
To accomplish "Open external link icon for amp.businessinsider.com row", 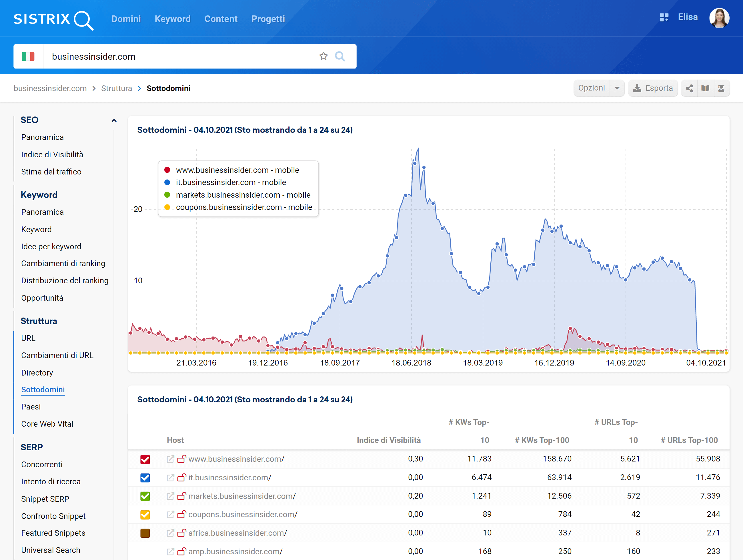I will click(x=170, y=551).
